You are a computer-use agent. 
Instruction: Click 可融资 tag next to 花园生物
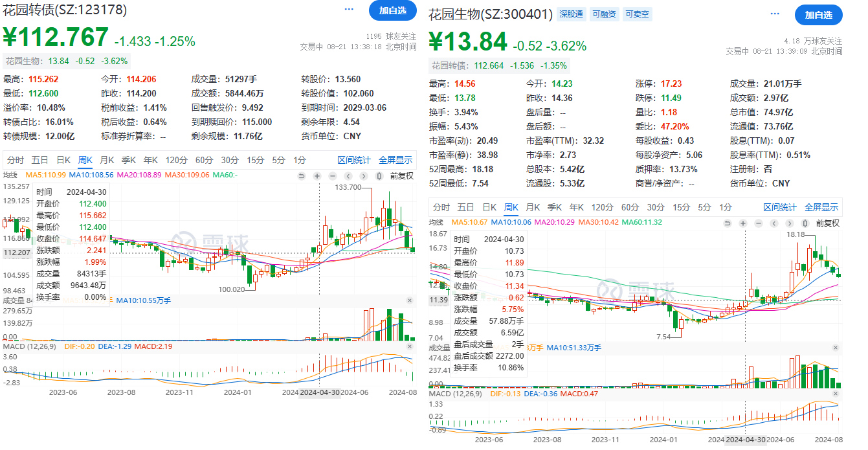604,14
